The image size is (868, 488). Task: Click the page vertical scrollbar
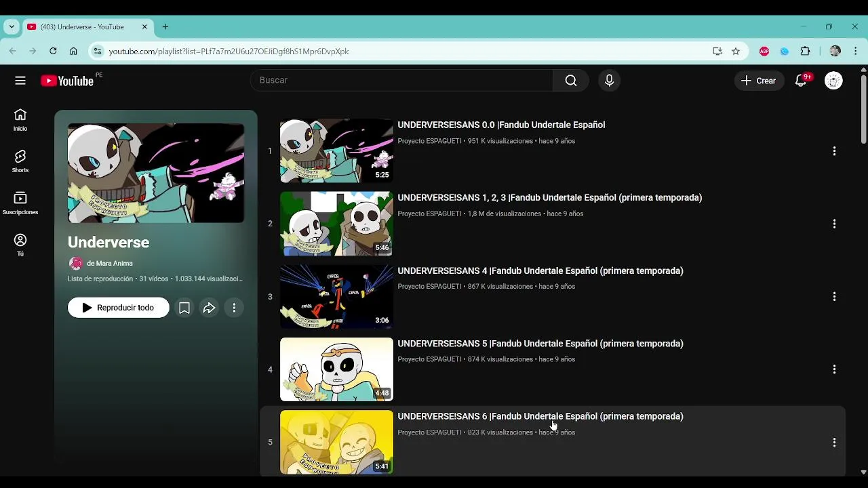click(863, 108)
